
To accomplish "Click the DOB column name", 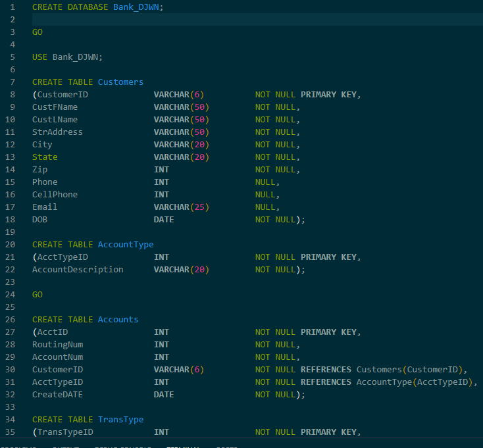I will (39, 220).
